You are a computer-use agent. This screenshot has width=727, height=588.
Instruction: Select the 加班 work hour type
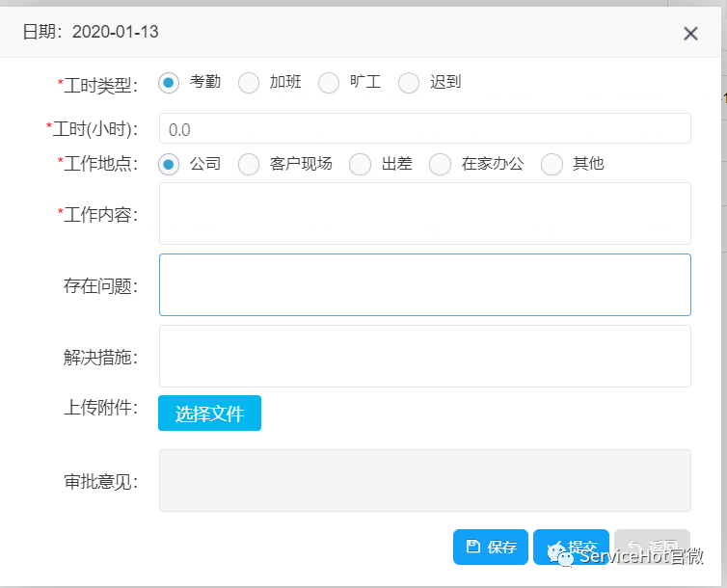tap(249, 83)
